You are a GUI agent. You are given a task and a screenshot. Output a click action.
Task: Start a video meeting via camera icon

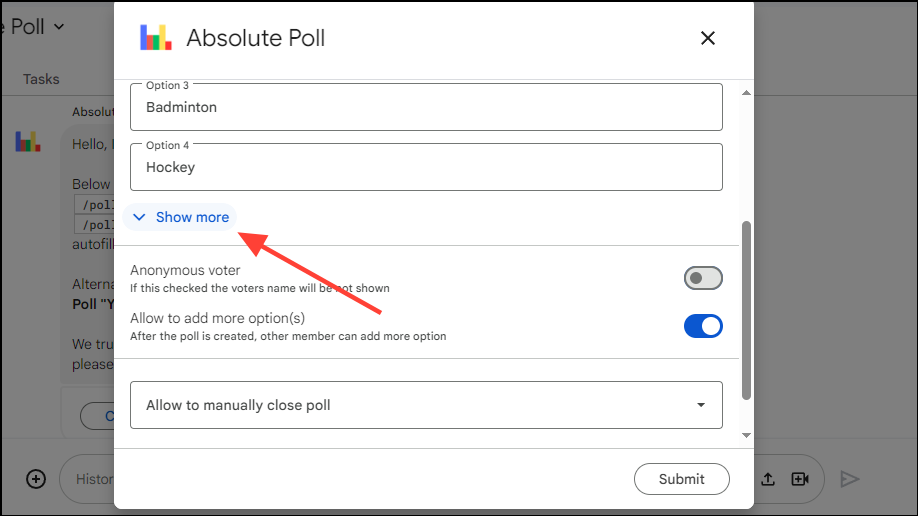[800, 479]
